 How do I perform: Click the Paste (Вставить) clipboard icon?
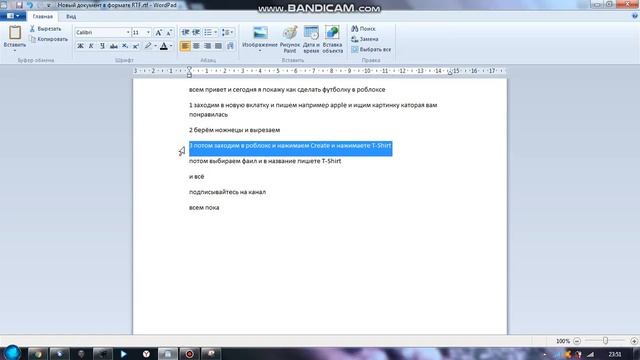coord(15,33)
